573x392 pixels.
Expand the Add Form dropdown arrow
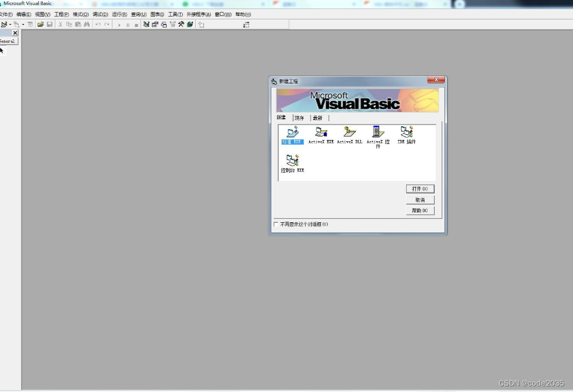pos(23,25)
